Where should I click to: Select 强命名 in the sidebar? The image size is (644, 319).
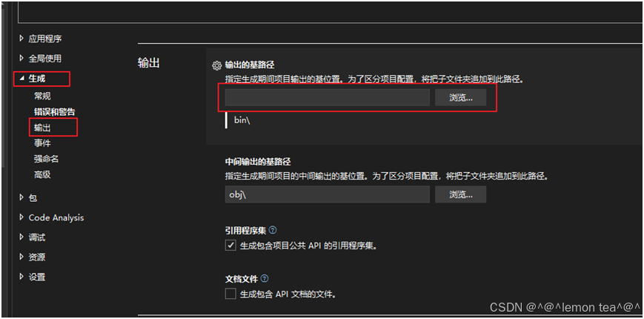47,159
